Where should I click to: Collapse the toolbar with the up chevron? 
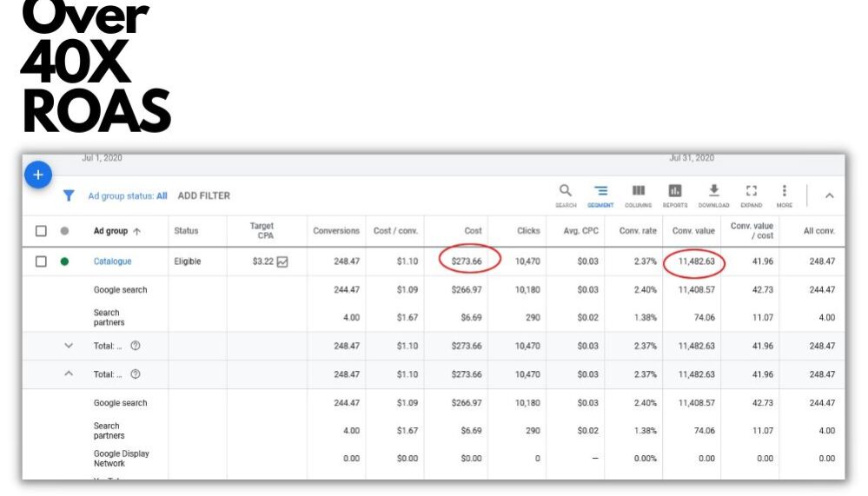[829, 196]
